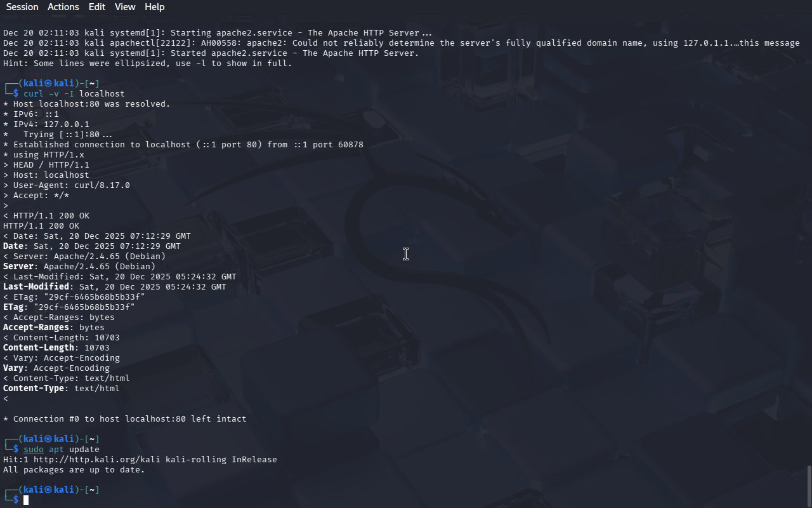The width and height of the screenshot is (812, 508).
Task: Click the 'sudo apt update' command line
Action: [62, 450]
